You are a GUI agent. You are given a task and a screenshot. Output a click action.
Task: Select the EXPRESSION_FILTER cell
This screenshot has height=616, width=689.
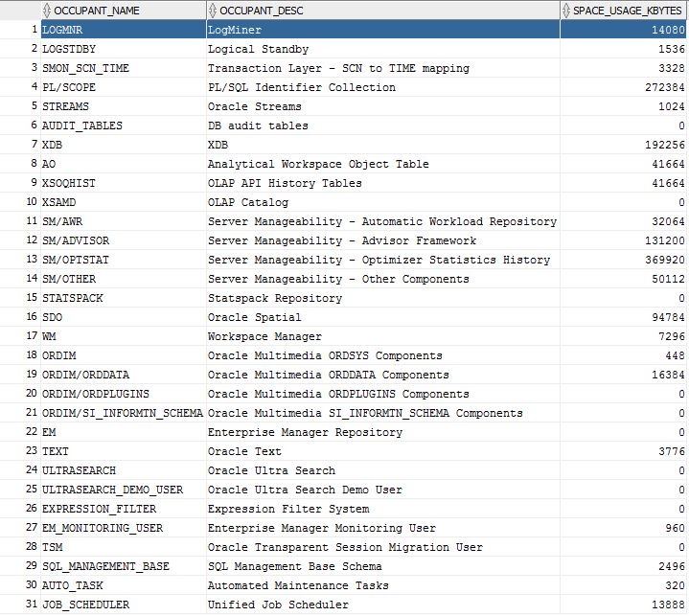[124, 509]
